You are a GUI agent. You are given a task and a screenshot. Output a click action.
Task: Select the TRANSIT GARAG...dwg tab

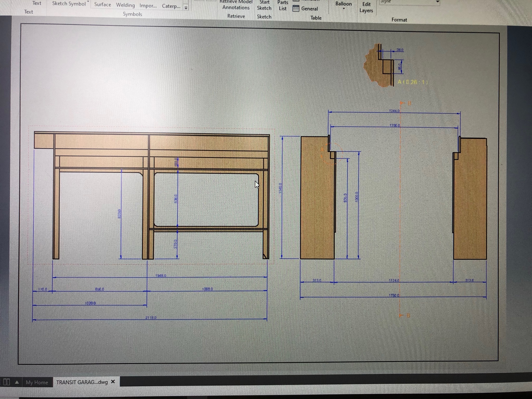click(82, 382)
